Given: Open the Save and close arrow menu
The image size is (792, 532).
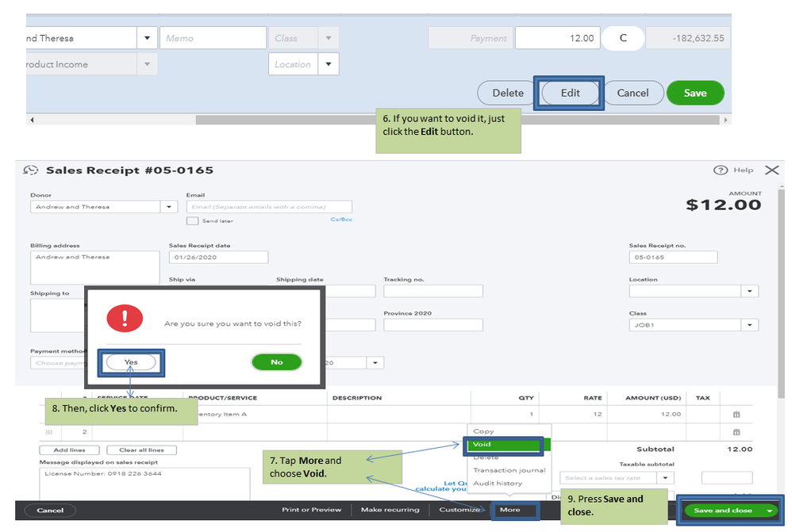Looking at the screenshot, I should [769, 511].
